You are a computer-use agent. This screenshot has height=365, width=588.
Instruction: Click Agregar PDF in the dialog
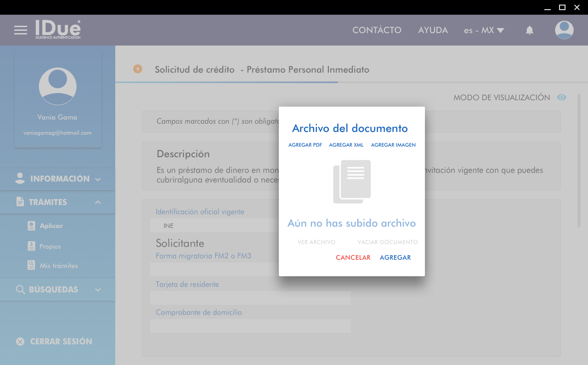click(x=305, y=145)
